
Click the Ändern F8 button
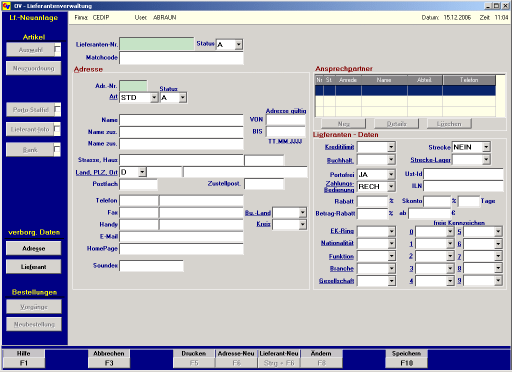(x=321, y=358)
